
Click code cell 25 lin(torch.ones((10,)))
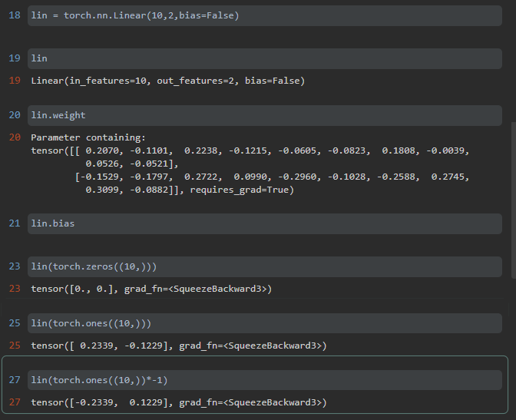click(x=265, y=323)
